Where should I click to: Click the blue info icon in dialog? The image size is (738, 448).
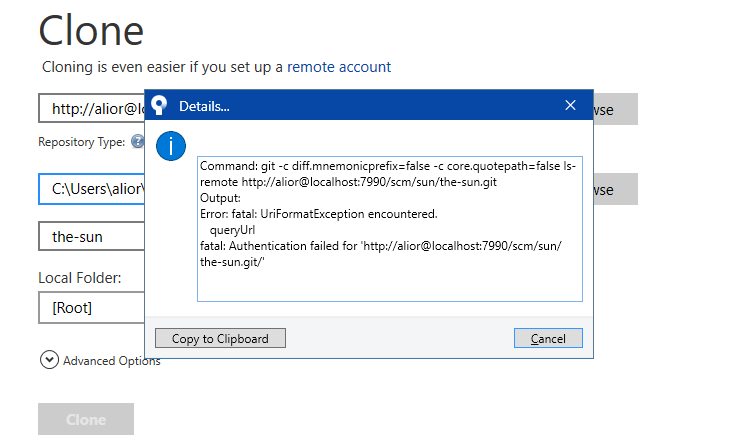[171, 146]
